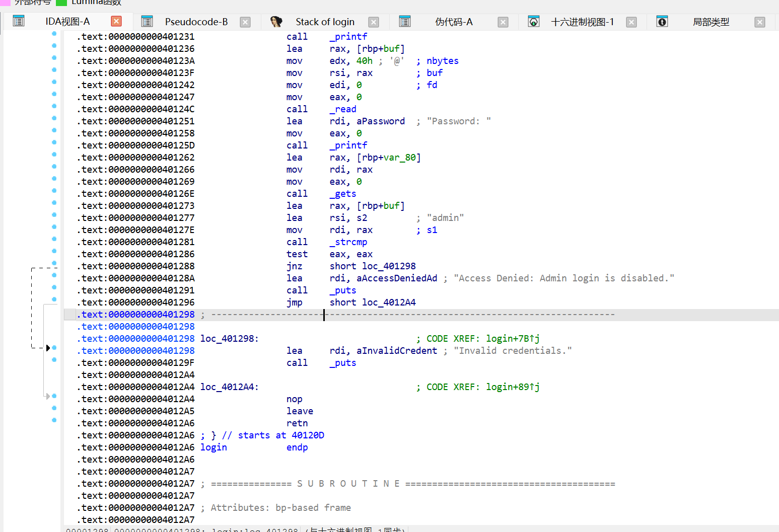Close the Stack of login tab
The height and width of the screenshot is (532, 779).
click(374, 22)
